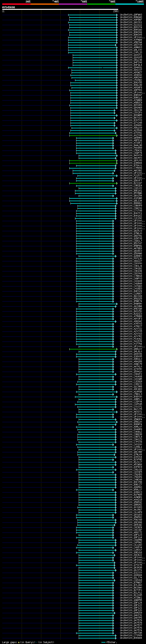Click hit label UniRef100_A9RZ40
Screen dimensions: 146x644
click(131, 77)
